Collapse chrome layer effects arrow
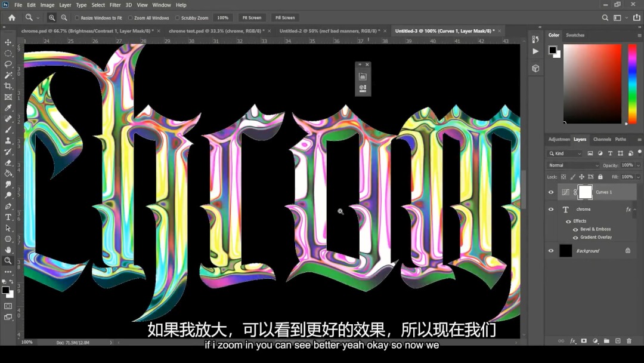Screen dimensions: 644x363 [x=635, y=210]
